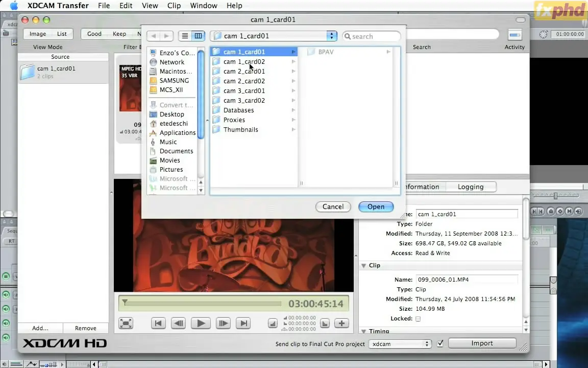588x368 pixels.
Task: Click the arrow beside the Databases folder
Action: click(x=293, y=110)
